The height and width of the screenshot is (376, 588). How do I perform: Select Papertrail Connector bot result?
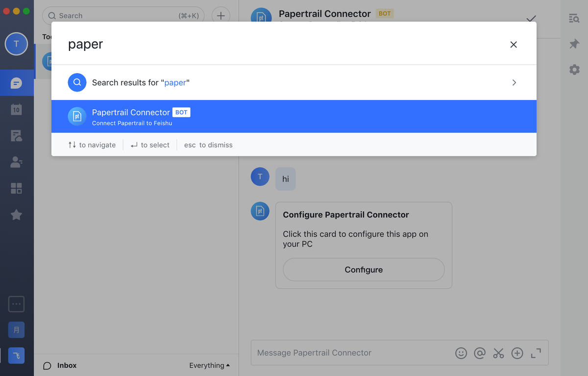[x=294, y=117]
